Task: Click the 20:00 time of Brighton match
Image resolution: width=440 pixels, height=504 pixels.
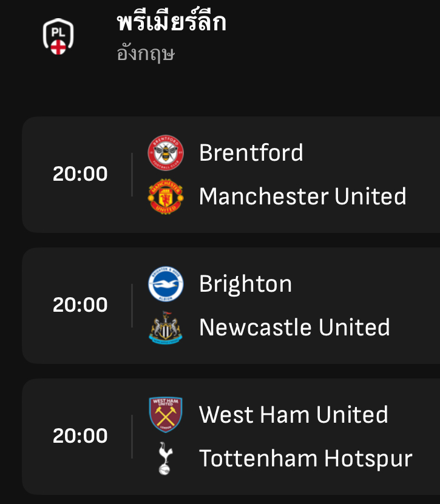Action: 80,304
